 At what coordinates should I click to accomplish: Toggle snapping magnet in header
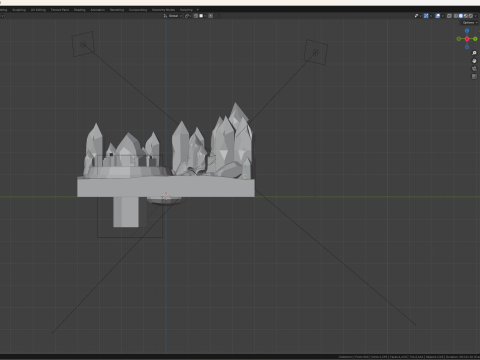[196, 16]
